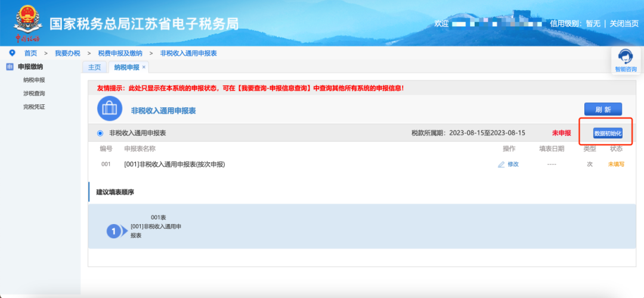This screenshot has height=298, width=644.
Task: Click the 申报表名称 column header
Action: 140,148
